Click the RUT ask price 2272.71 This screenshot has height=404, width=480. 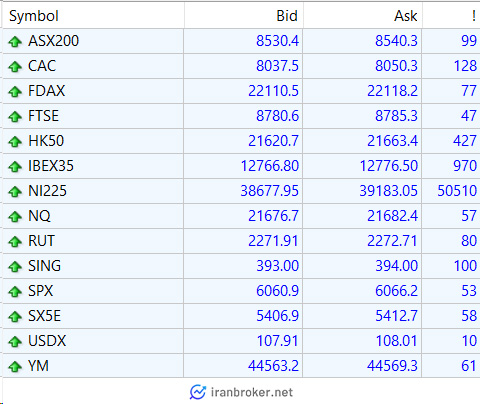[392, 241]
